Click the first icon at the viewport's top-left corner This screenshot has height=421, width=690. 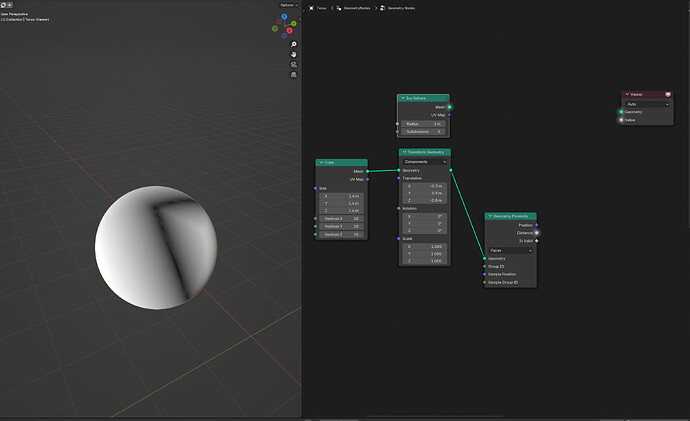click(3, 5)
